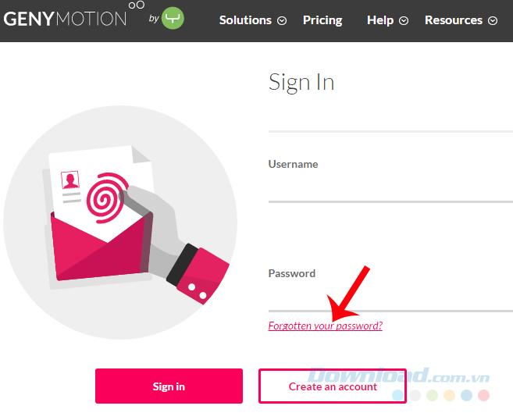Click the Genymotion logo
513x420 pixels.
65,17
